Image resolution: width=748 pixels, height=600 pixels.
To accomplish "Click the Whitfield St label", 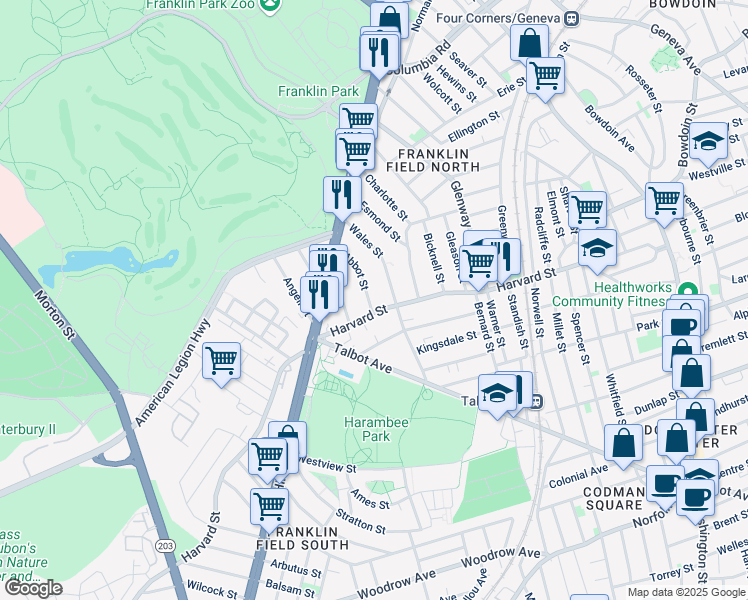I will 616,398.
